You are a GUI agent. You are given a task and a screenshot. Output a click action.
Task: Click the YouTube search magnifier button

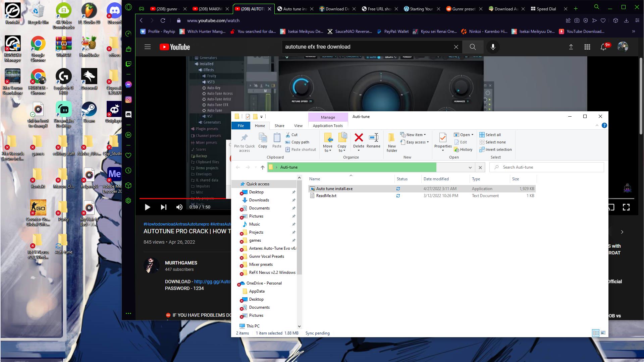coord(473,47)
